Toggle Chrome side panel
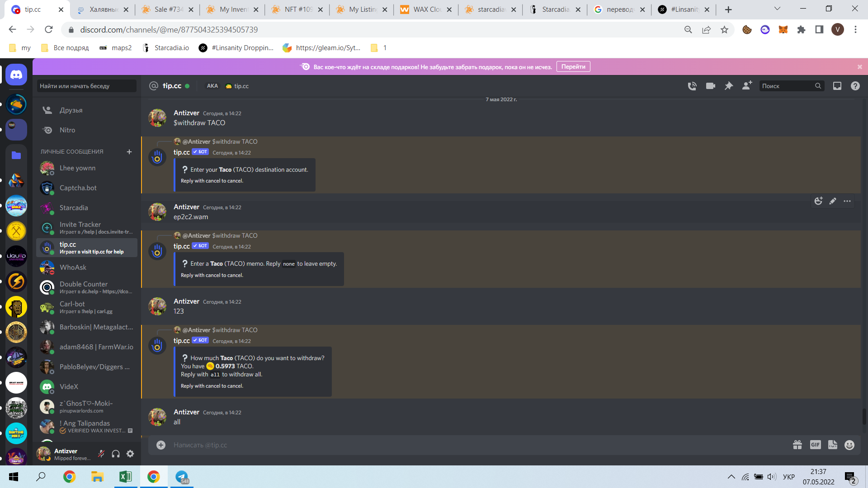This screenshot has width=868, height=488. point(819,30)
